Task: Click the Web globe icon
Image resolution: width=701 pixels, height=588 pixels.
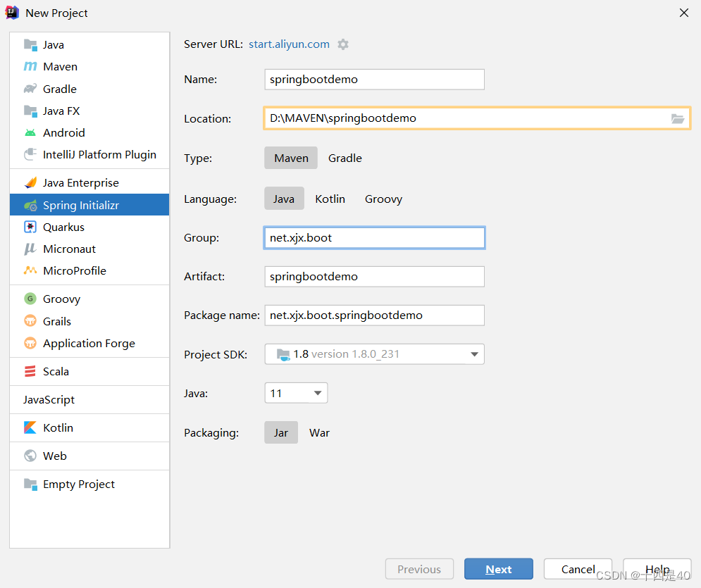Action: click(30, 456)
